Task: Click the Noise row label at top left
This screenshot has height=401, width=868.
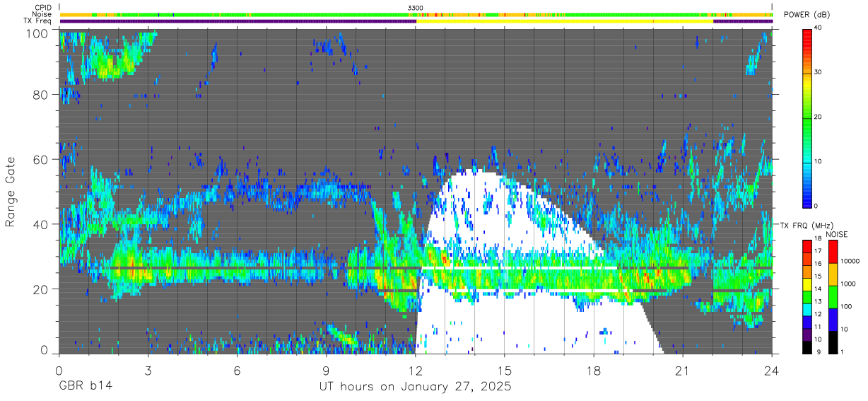Action: point(41,14)
